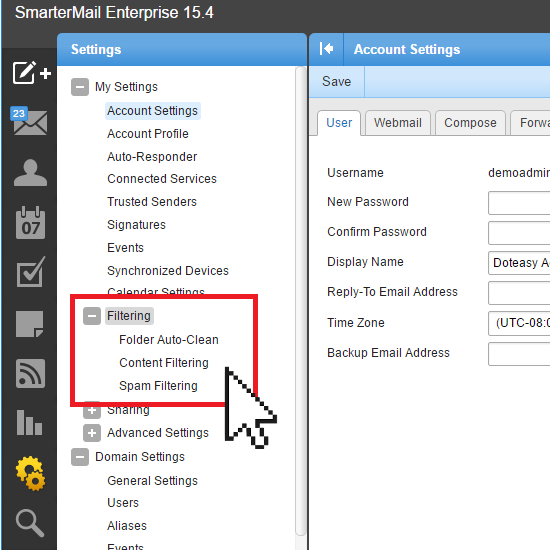Open Aliases under Domain Settings
Viewport: 550px width, 550px height.
127,526
